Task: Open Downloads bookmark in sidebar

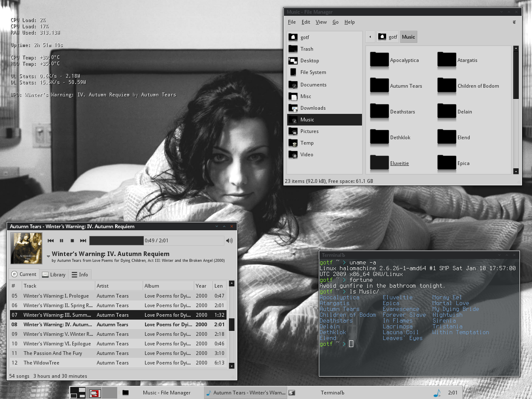Action: (324, 108)
